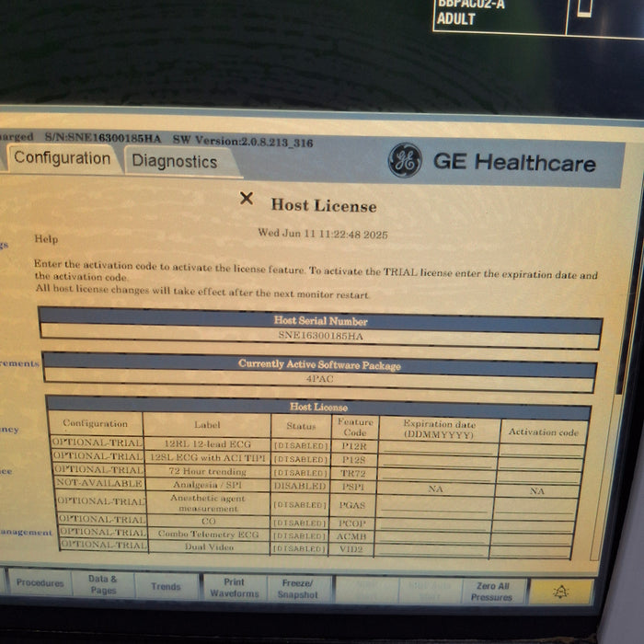This screenshot has width=644, height=644.
Task: Click expiration date field for 12SL ECG row
Action: pyautogui.click(x=437, y=462)
